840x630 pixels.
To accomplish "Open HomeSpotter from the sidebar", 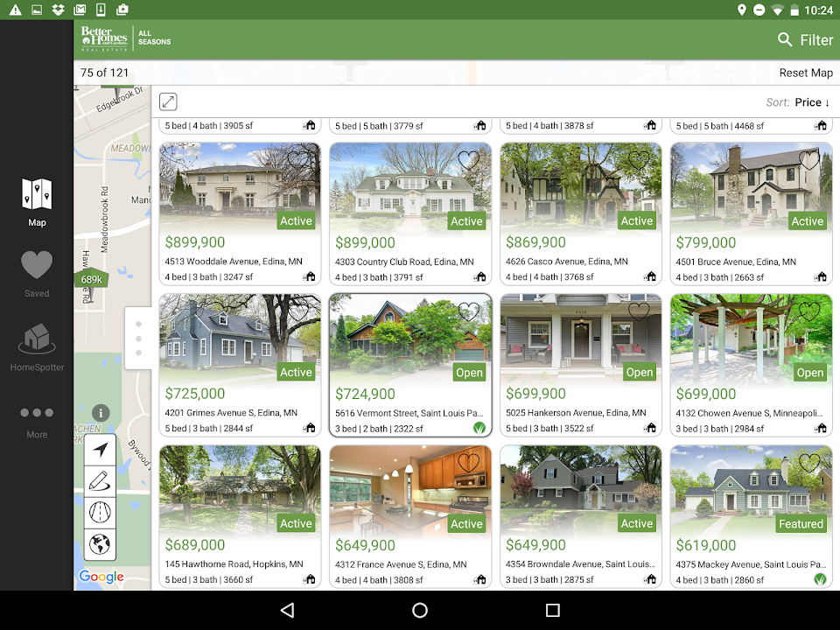I will click(x=37, y=347).
